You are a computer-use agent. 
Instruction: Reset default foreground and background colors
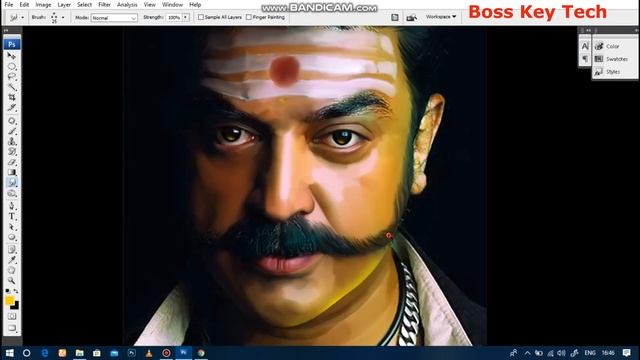click(x=8, y=291)
